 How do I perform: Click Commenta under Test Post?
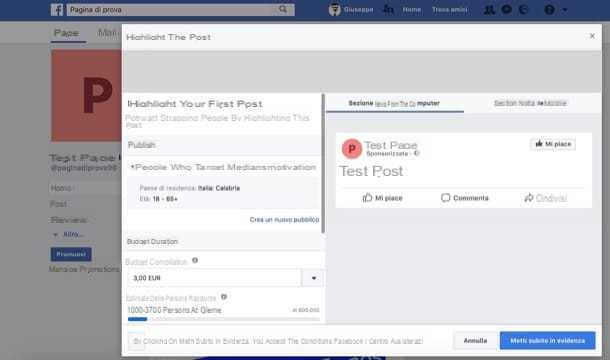tap(465, 198)
